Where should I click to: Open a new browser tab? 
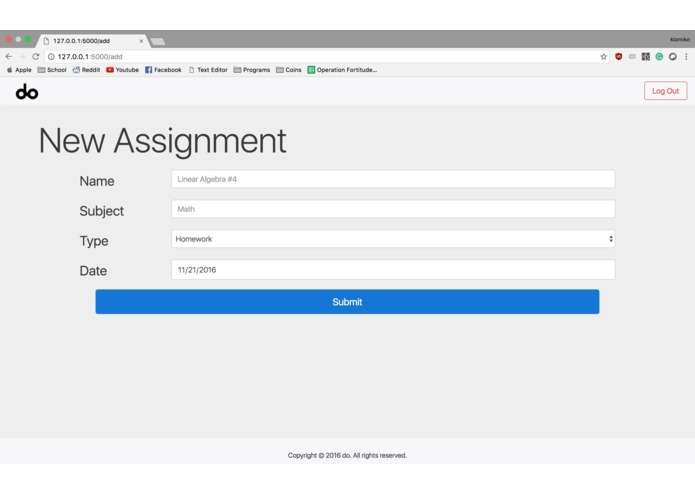158,42
